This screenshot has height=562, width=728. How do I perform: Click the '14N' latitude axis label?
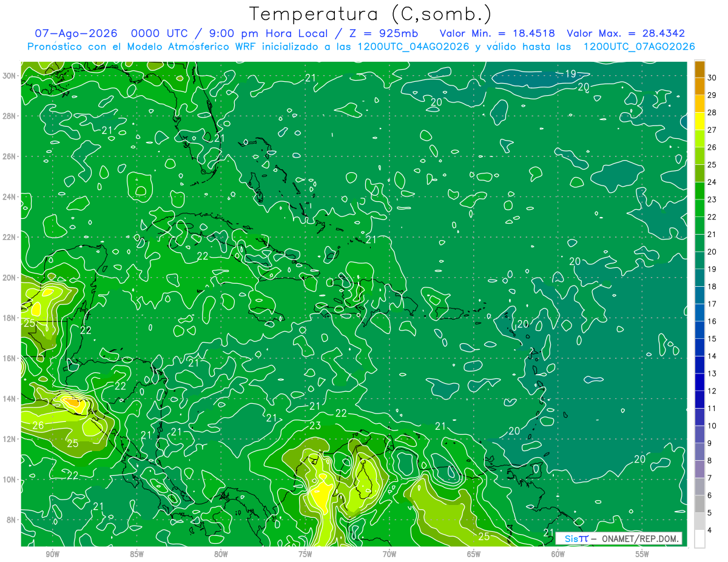coord(9,399)
